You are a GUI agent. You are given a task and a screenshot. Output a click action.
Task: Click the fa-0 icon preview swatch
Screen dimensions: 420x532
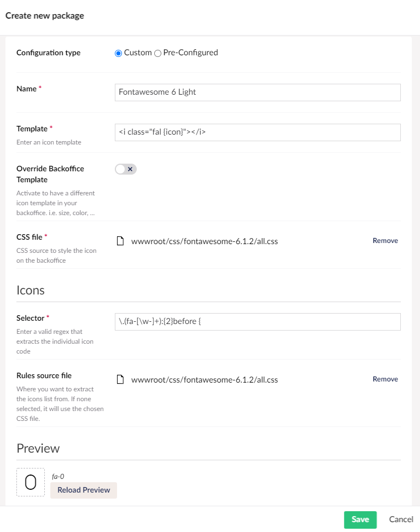(30, 482)
